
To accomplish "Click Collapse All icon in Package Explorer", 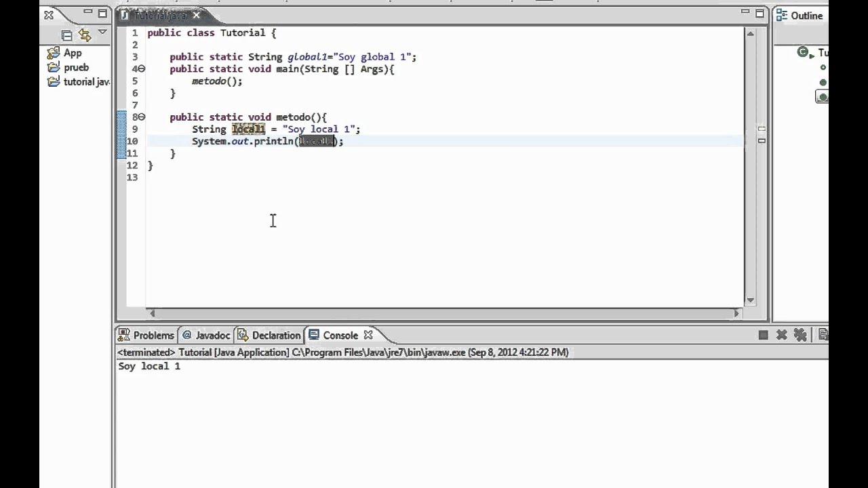I will coord(66,35).
